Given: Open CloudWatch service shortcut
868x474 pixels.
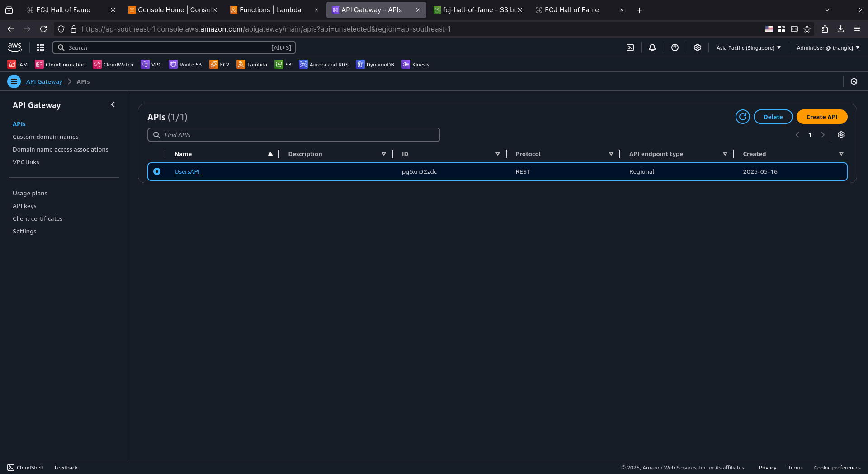Looking at the screenshot, I should coord(113,64).
